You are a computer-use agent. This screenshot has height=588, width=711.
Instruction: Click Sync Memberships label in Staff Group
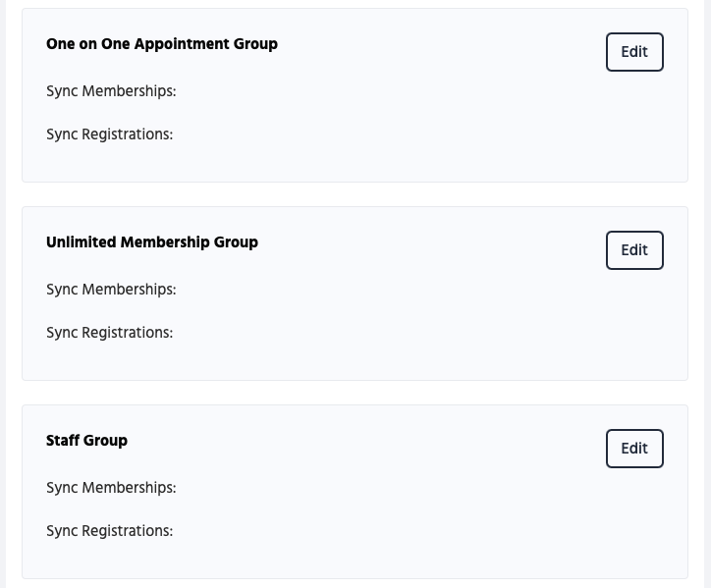point(111,488)
